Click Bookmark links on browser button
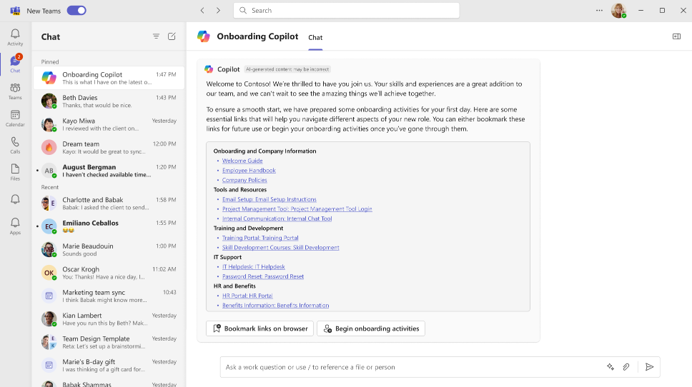 tap(260, 328)
